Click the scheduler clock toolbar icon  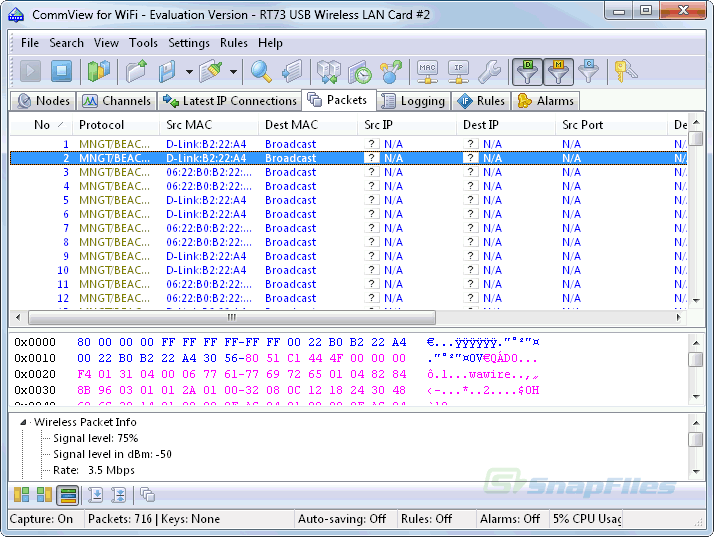pyautogui.click(x=360, y=71)
